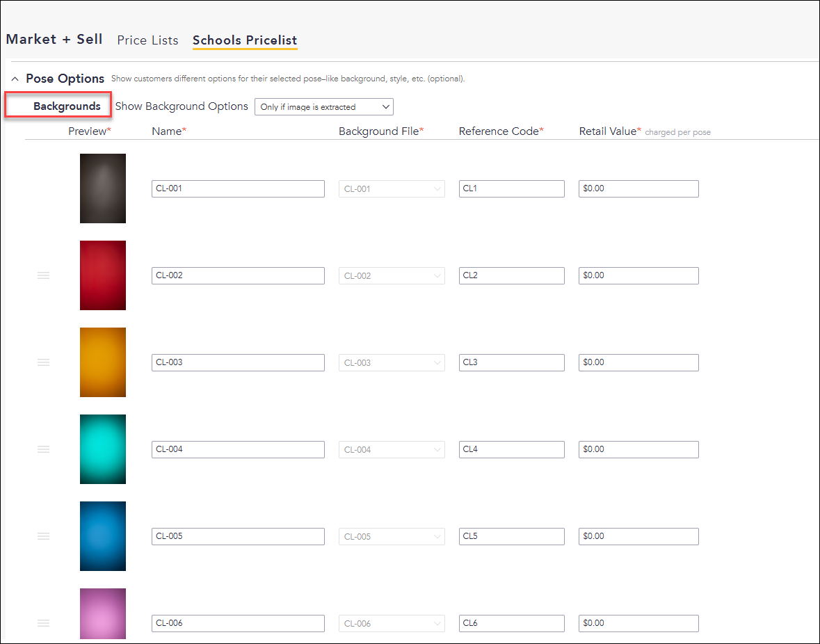Click the Reference Code column header

coord(501,131)
